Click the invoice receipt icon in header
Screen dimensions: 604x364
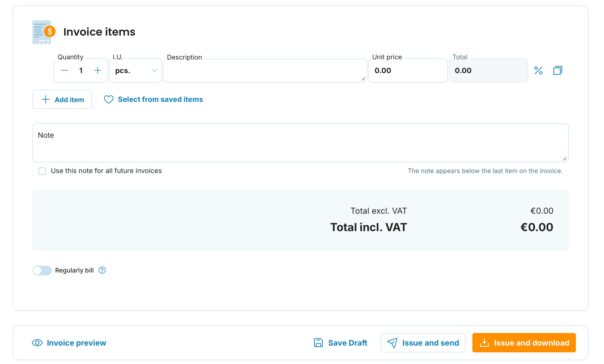point(44,32)
